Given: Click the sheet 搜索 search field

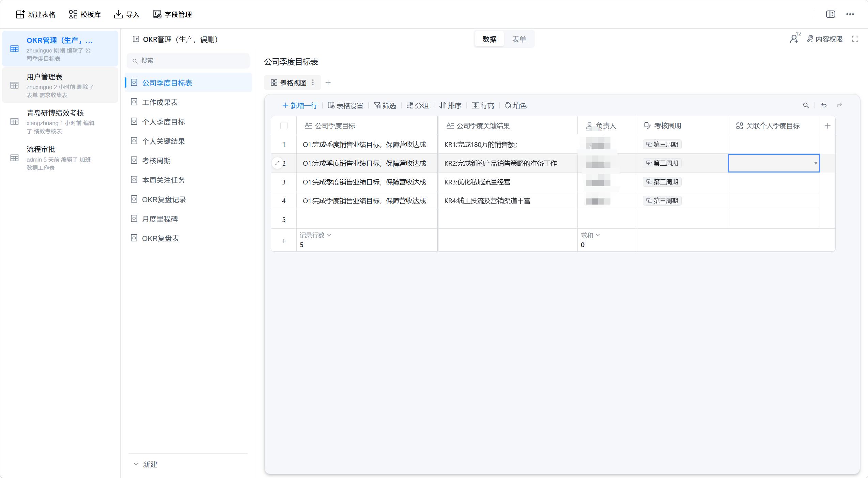Looking at the screenshot, I should point(188,61).
